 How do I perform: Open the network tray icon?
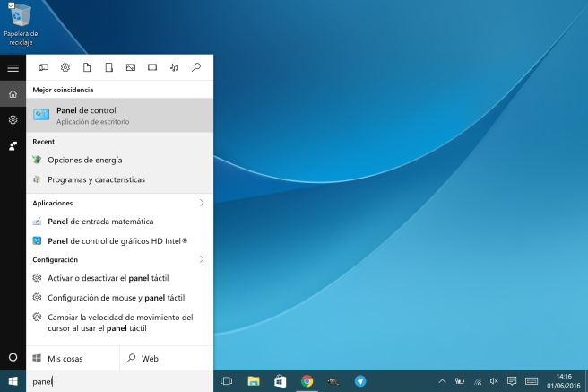coord(478,381)
